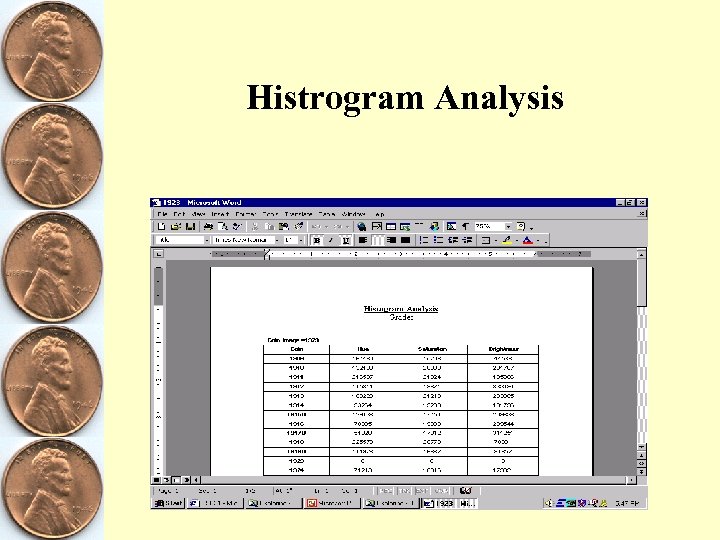Click the Undo arrow icon

click(316, 226)
